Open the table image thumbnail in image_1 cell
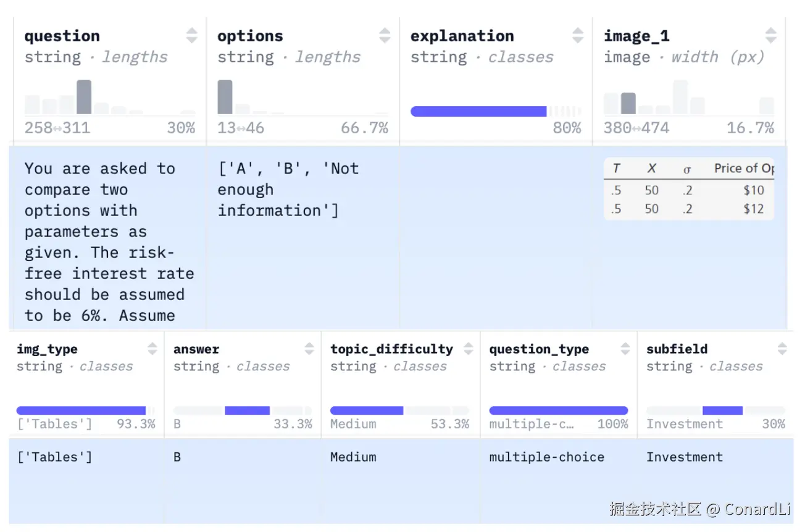Viewport: 805px width, 532px height. click(689, 189)
